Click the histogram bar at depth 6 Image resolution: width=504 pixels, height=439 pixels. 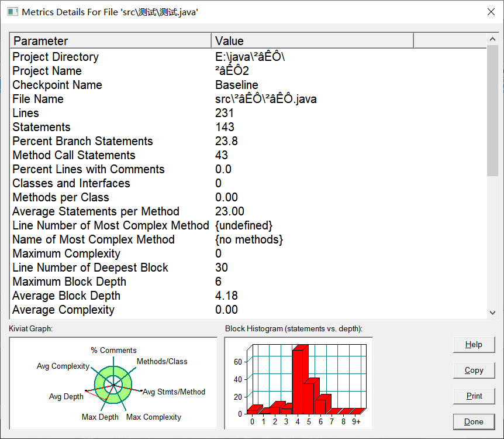tap(321, 406)
